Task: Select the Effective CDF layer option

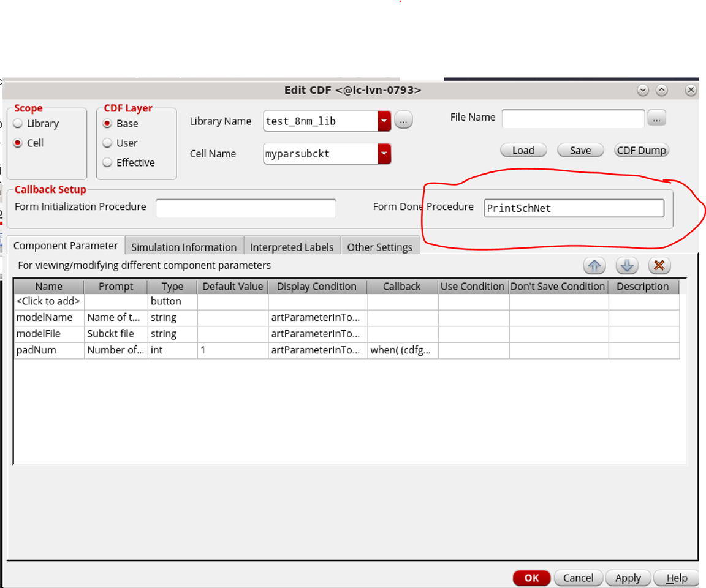Action: click(x=108, y=163)
